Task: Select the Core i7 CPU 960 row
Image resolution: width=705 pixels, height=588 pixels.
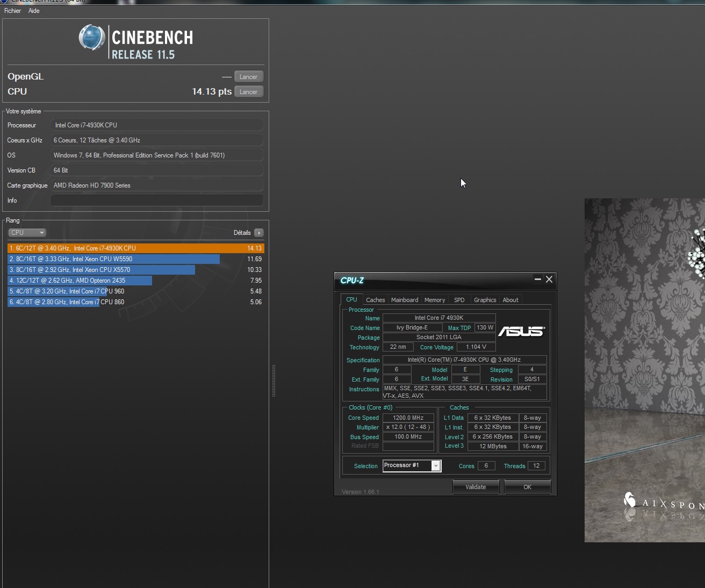Action: click(x=136, y=291)
